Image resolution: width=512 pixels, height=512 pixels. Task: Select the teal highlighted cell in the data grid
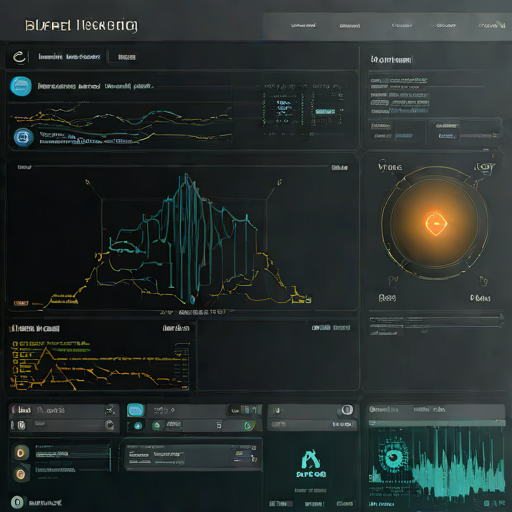pos(325,112)
